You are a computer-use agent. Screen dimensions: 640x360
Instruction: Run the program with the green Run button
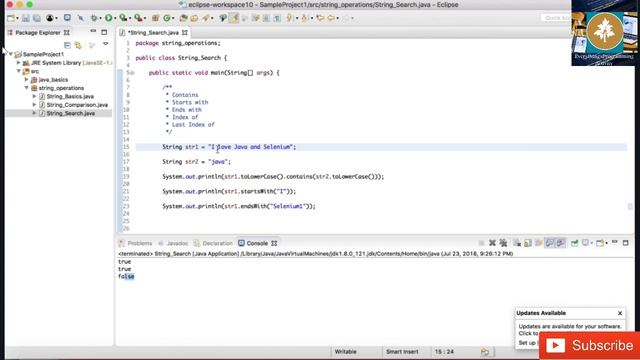(x=109, y=18)
